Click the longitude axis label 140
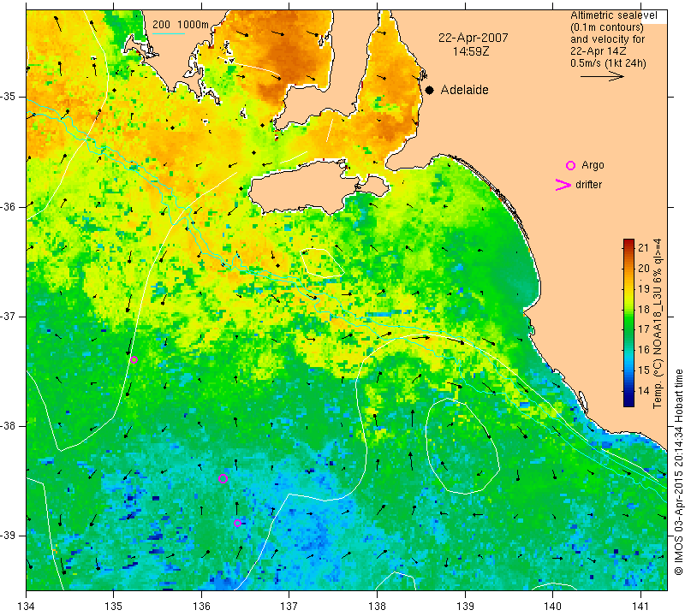The width and height of the screenshot is (685, 616). click(x=552, y=606)
